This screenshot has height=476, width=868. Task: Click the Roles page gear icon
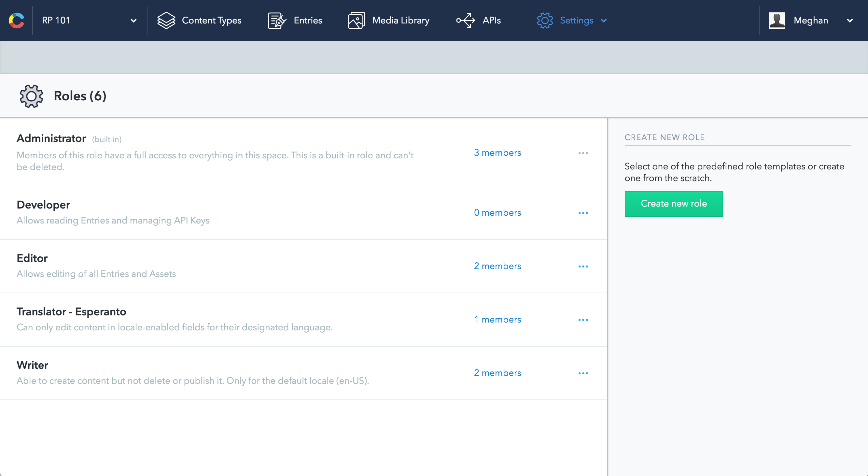click(x=31, y=96)
